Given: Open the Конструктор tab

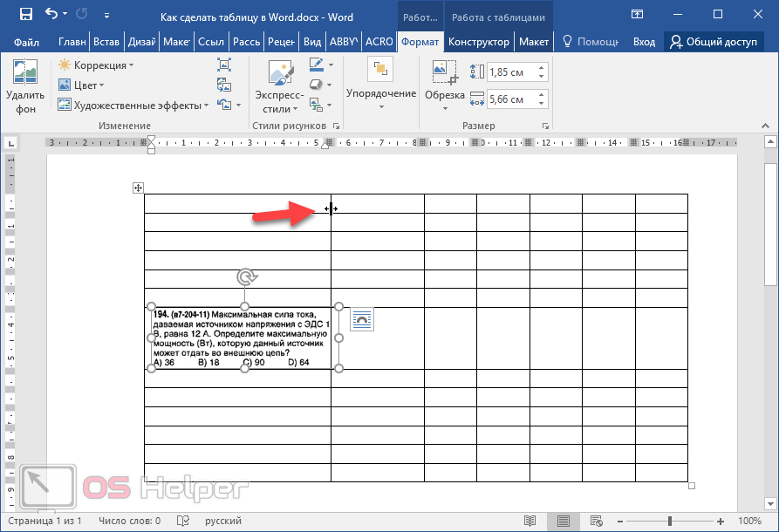Looking at the screenshot, I should click(479, 42).
